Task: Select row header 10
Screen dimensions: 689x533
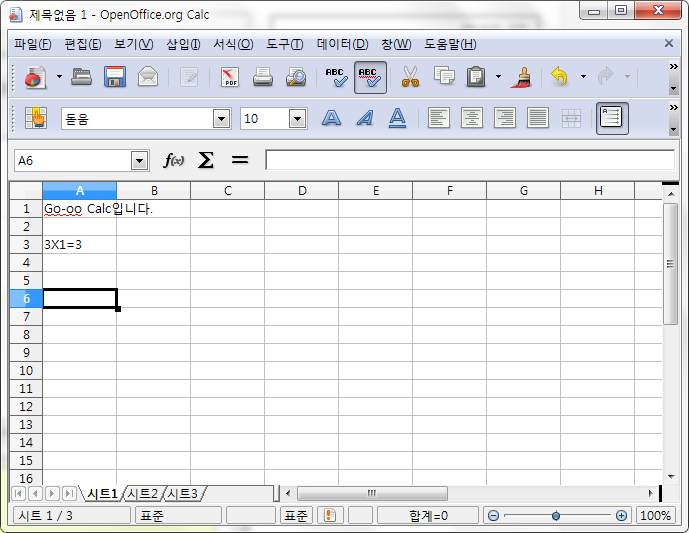Action: coord(26,370)
